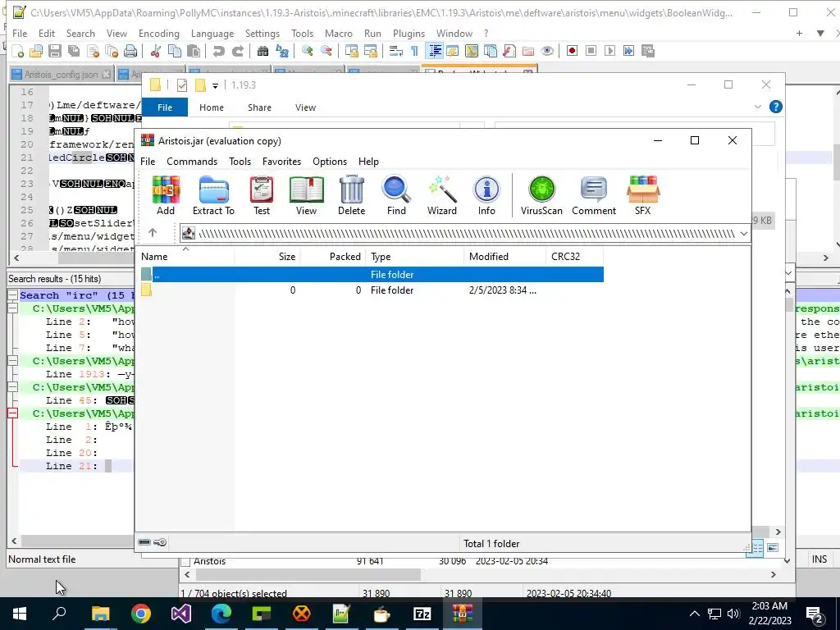Click Notepad++ New file icon

point(18,51)
